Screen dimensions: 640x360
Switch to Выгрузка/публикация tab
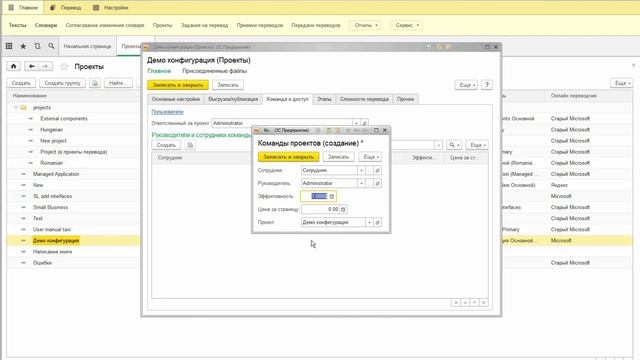[233, 99]
